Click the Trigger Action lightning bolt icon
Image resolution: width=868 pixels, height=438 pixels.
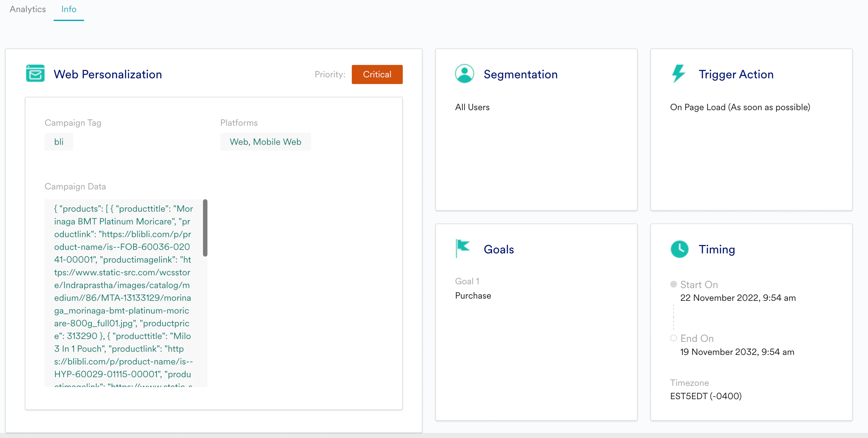pos(679,74)
